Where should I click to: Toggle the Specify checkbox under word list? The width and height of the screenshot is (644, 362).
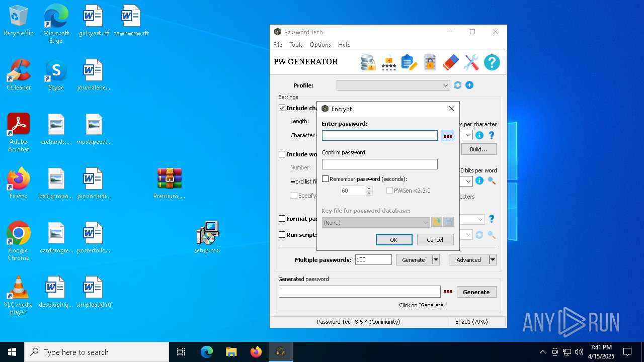[294, 196]
